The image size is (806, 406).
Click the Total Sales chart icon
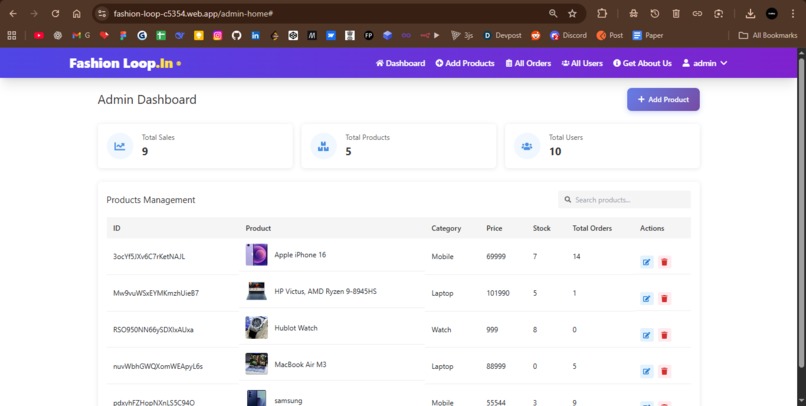click(120, 146)
